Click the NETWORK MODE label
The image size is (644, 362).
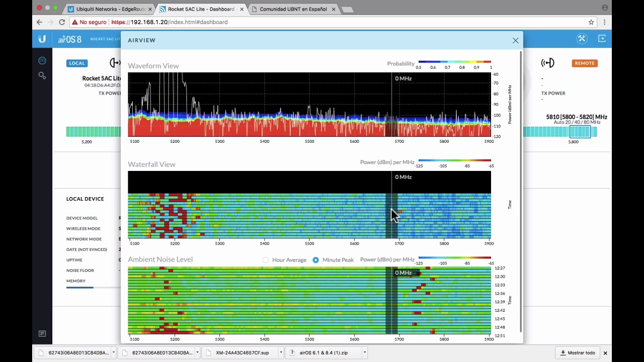pyautogui.click(x=84, y=239)
